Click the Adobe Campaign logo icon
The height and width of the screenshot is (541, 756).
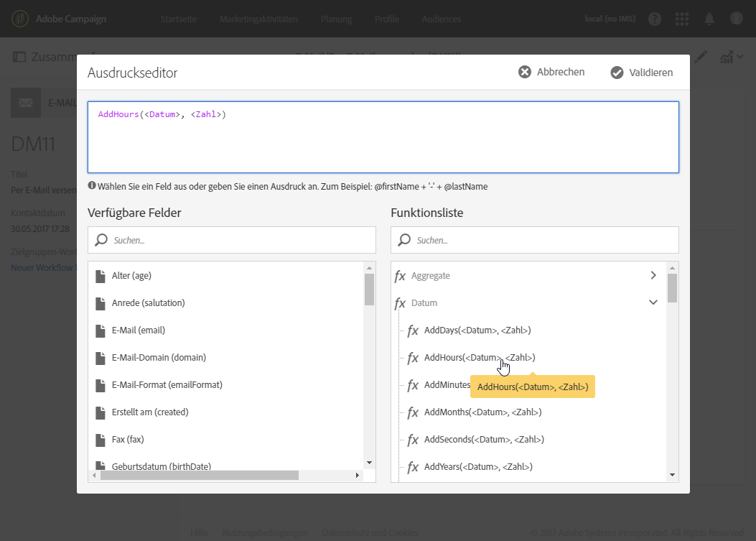[22, 19]
